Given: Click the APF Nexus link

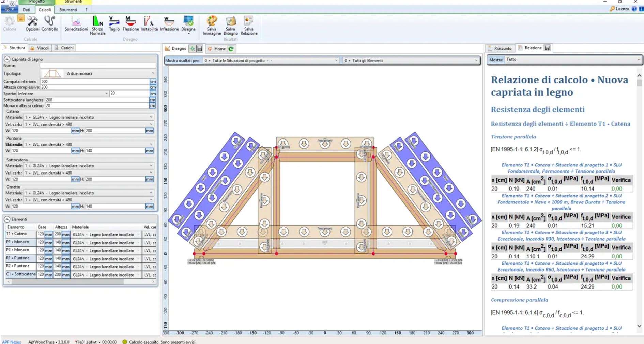Looking at the screenshot, I should [x=11, y=342].
